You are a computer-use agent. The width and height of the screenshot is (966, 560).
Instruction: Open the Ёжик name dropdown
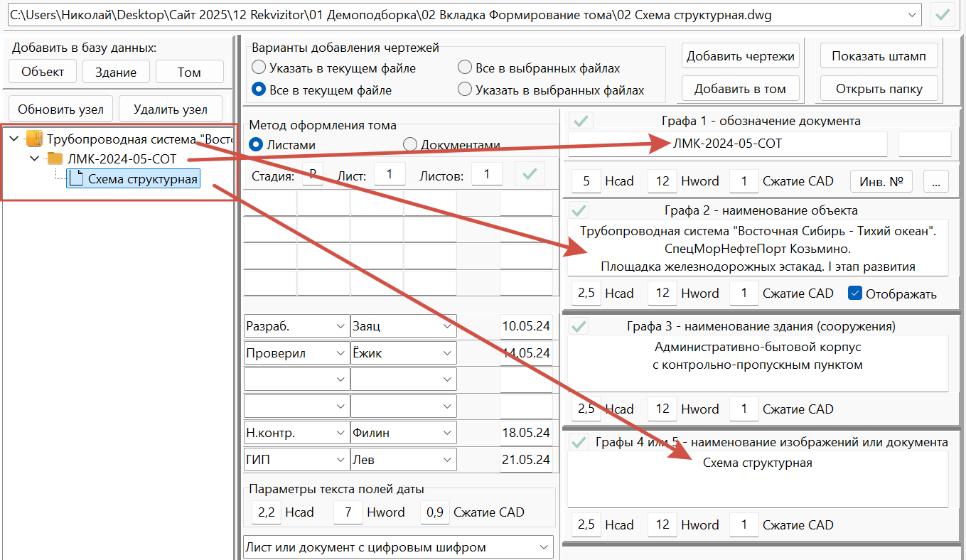tap(447, 353)
